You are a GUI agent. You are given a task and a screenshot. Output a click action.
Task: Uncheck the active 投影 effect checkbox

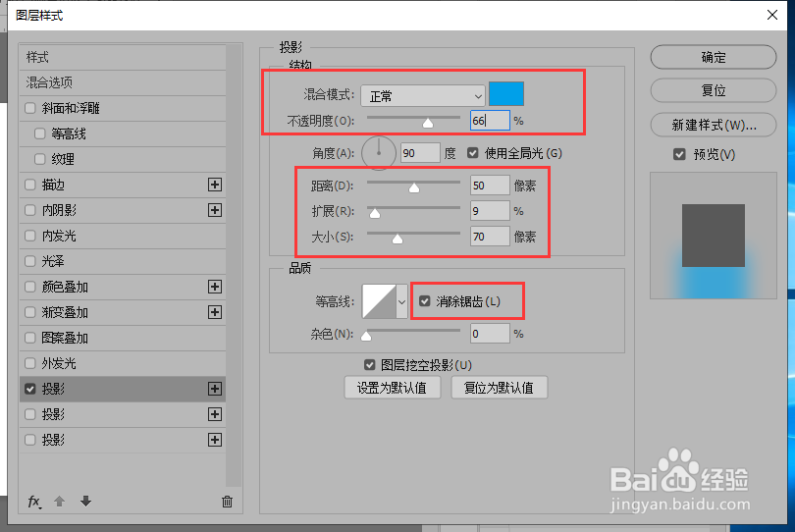tap(29, 389)
